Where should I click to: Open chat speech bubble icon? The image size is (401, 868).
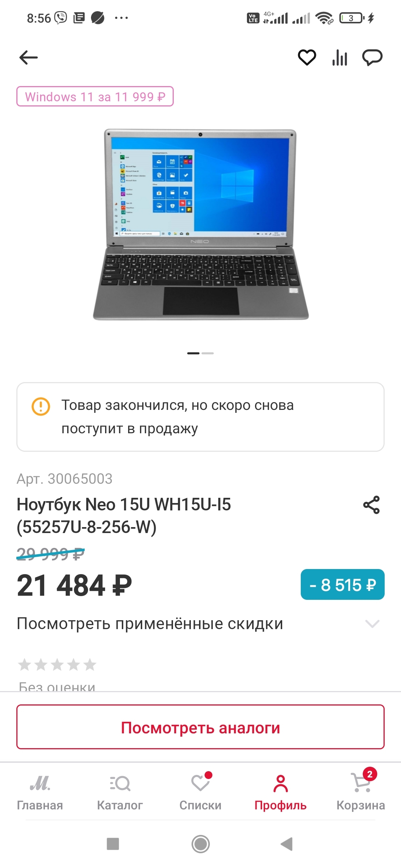372,57
